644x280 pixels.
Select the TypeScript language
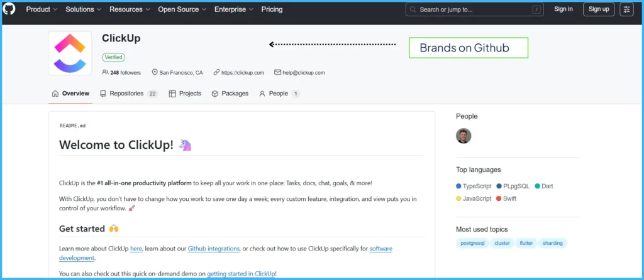[x=477, y=186]
